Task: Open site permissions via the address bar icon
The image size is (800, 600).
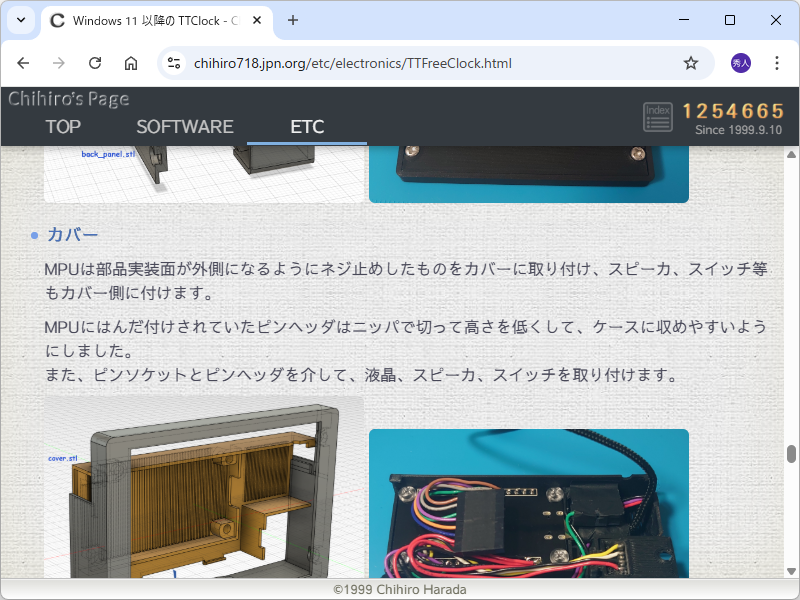Action: (174, 62)
